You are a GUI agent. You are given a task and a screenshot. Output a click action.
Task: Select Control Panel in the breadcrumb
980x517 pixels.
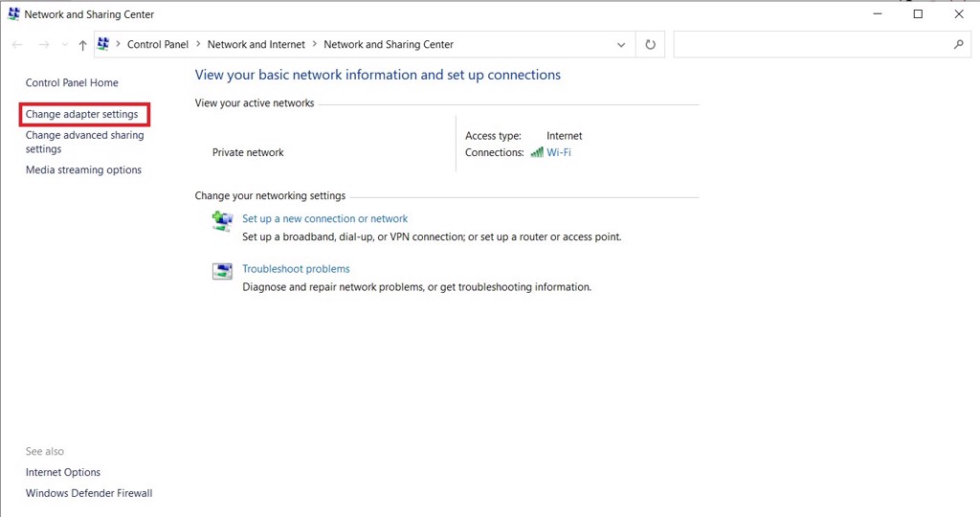point(158,44)
